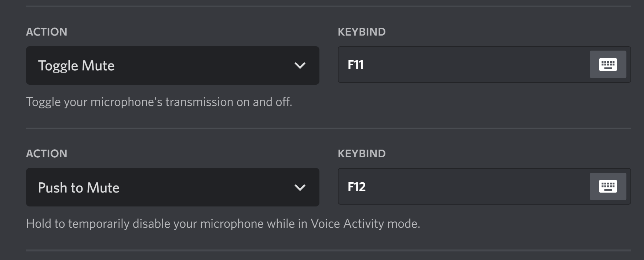Image resolution: width=644 pixels, height=260 pixels.
Task: Click the "Push to Mute" text label
Action: (79, 188)
